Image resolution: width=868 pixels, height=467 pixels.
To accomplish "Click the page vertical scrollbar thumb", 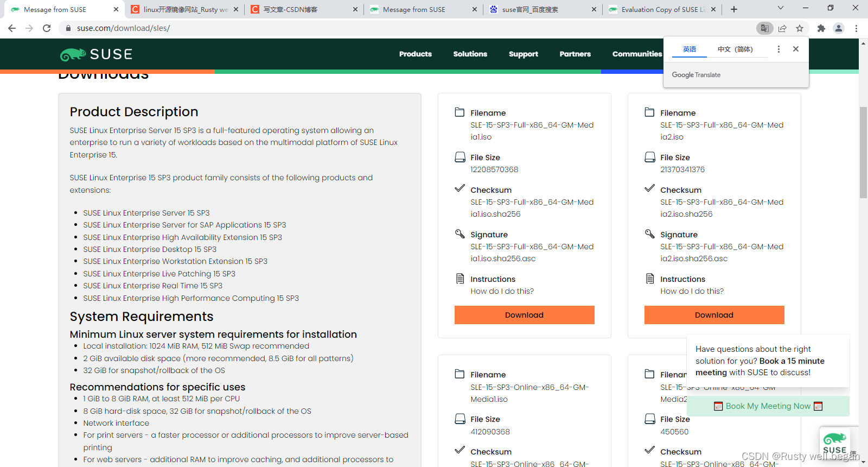I will tap(863, 152).
